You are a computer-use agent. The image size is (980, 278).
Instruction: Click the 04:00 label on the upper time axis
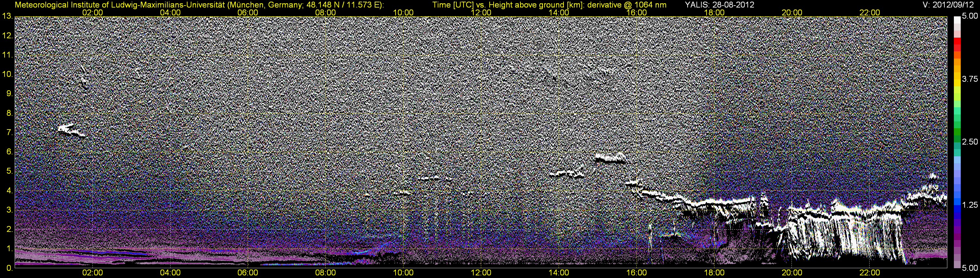pyautogui.click(x=170, y=12)
